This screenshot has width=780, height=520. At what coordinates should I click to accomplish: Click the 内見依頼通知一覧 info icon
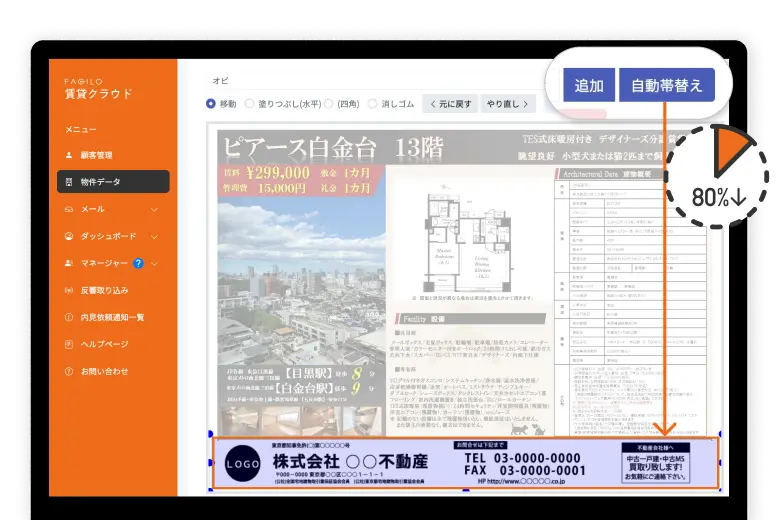tap(69, 317)
